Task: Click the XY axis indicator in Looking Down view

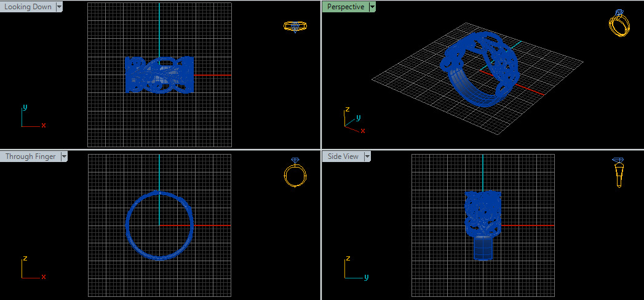Action: [33, 116]
